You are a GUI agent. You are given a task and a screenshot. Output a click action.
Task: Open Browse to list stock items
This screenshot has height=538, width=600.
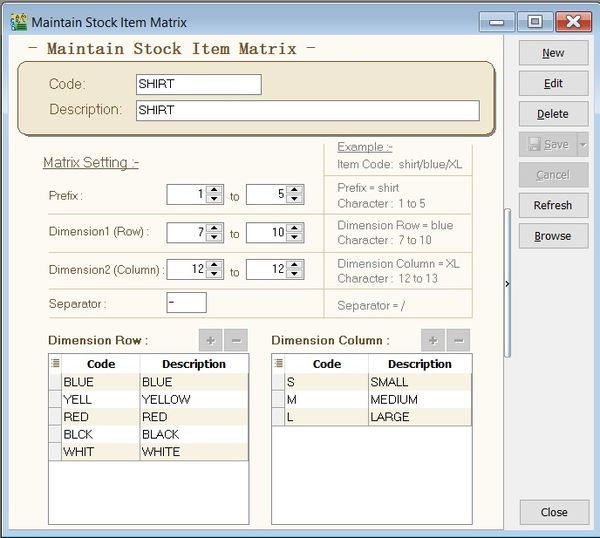click(553, 236)
